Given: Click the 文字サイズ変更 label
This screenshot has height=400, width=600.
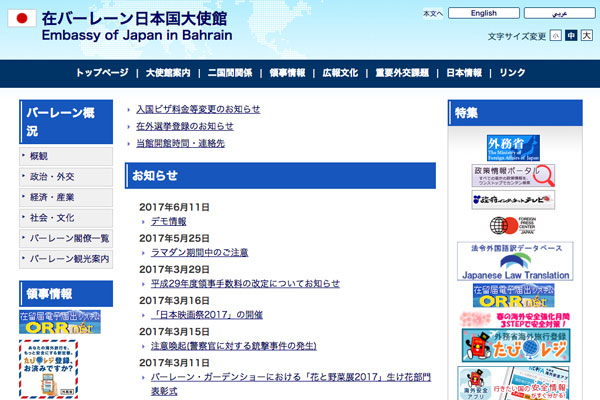Looking at the screenshot, I should tap(517, 36).
